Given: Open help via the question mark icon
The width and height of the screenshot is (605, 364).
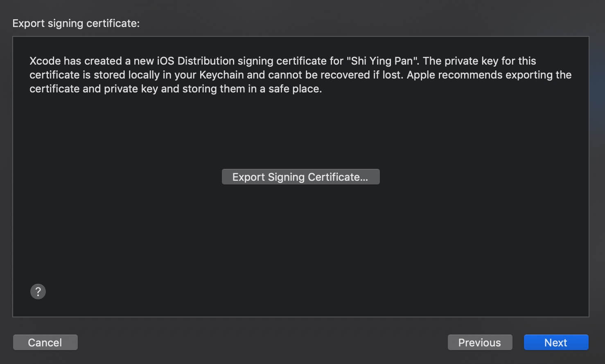Looking at the screenshot, I should [38, 292].
